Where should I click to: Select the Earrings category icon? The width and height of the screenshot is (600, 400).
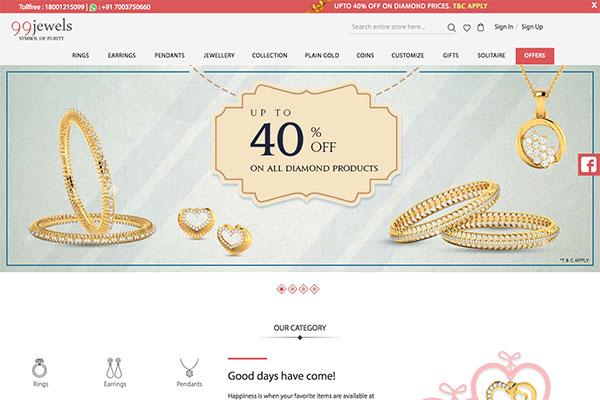coord(114,368)
